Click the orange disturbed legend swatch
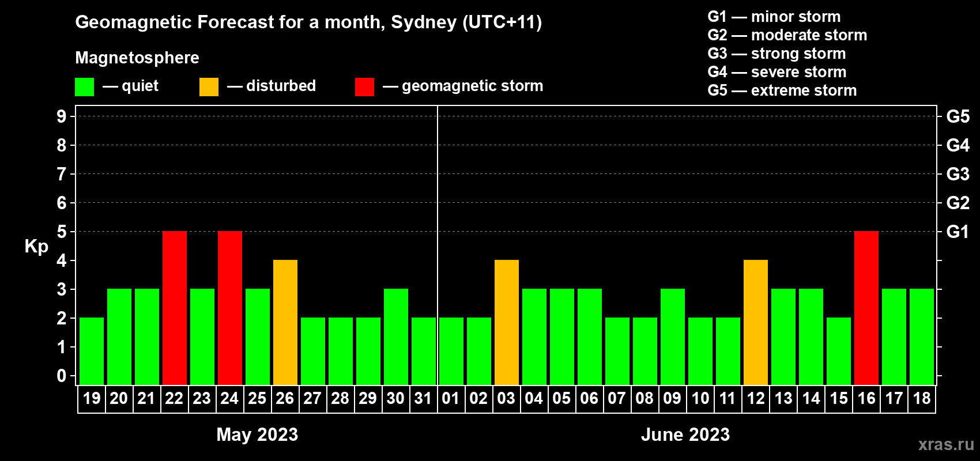This screenshot has width=980, height=461. point(209,87)
